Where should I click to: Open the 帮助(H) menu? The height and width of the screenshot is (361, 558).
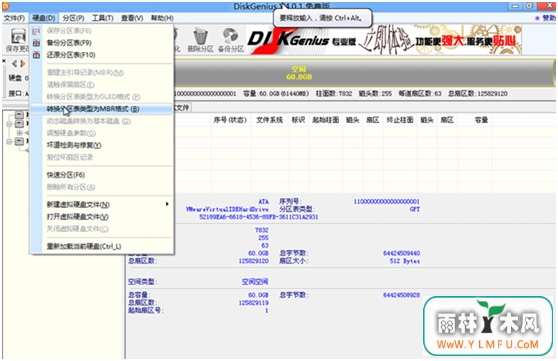coord(162,18)
